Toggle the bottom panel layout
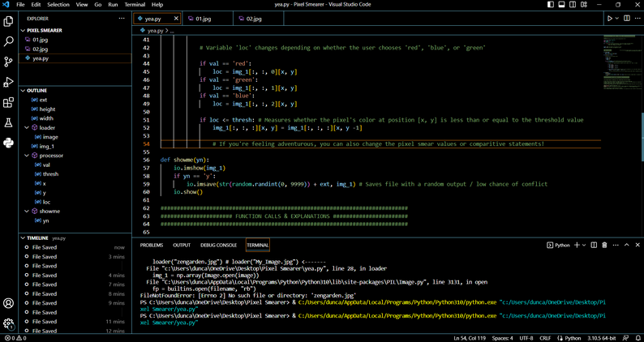 (x=561, y=5)
